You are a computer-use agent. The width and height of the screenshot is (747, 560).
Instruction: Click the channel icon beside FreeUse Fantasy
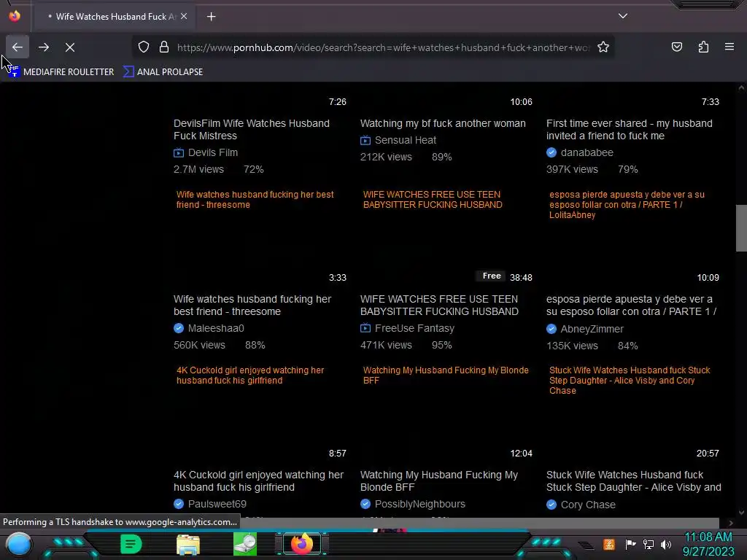(365, 328)
